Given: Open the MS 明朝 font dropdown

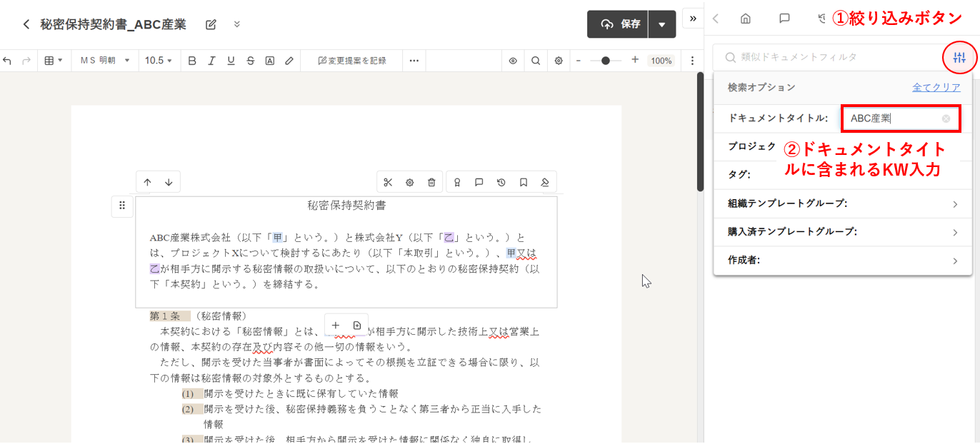Looking at the screenshot, I should tap(104, 61).
